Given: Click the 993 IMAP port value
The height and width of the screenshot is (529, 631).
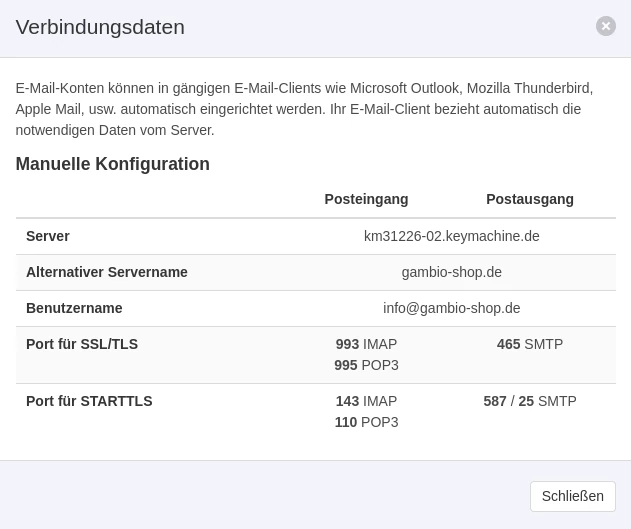Looking at the screenshot, I should click(x=366, y=344).
